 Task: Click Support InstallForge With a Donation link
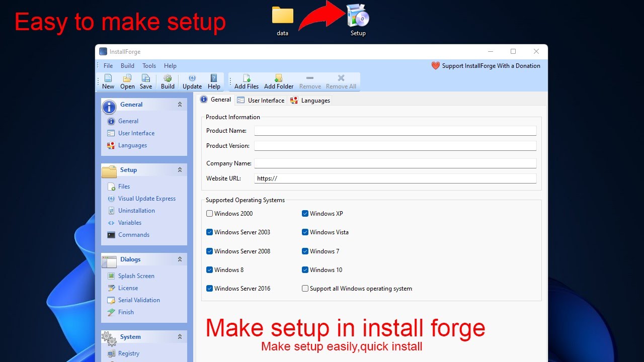[x=491, y=66]
